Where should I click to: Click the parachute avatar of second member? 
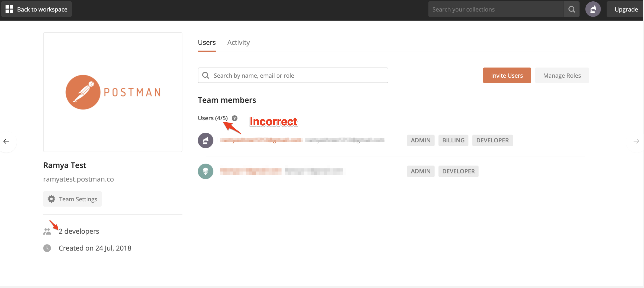205,171
